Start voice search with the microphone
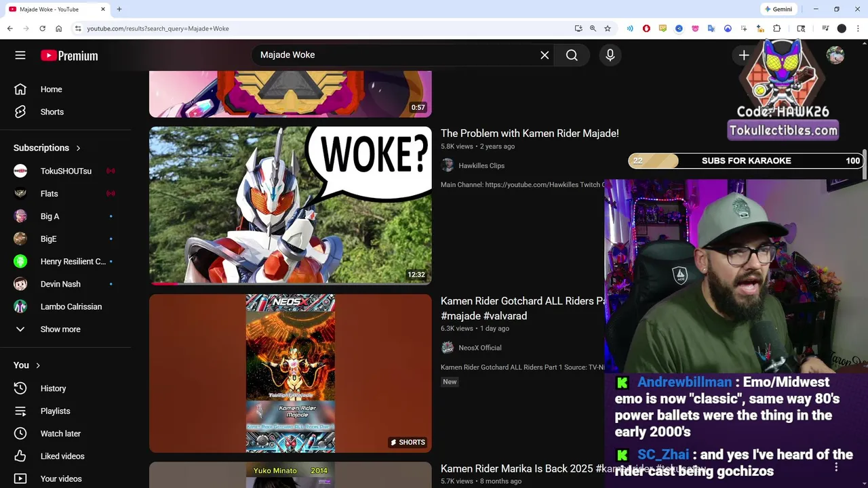Viewport: 868px width, 488px height. coord(610,55)
